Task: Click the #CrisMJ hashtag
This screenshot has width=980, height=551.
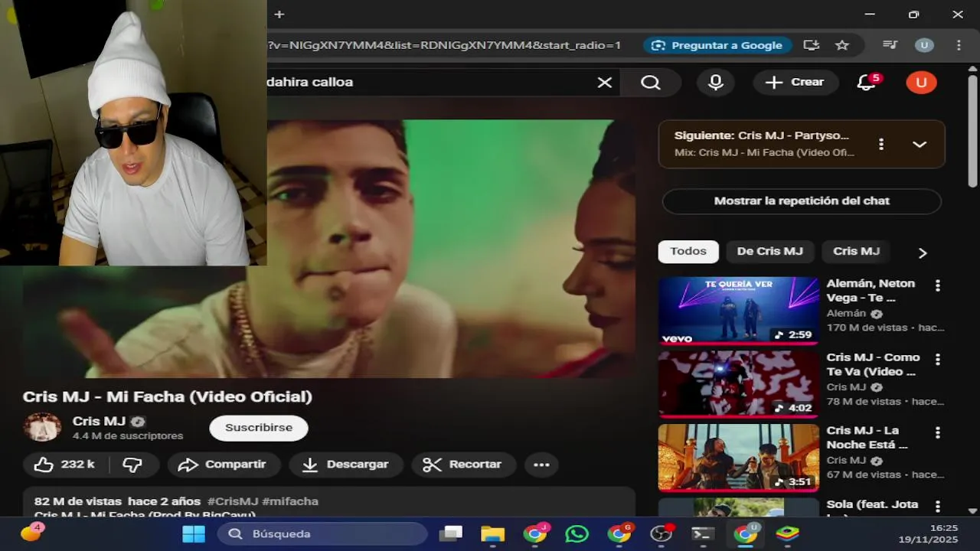Action: pyautogui.click(x=233, y=501)
